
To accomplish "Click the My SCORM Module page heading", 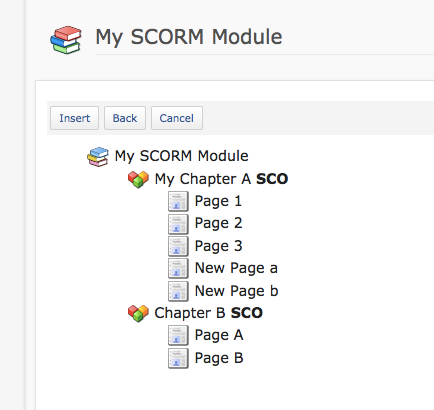I will [x=189, y=37].
